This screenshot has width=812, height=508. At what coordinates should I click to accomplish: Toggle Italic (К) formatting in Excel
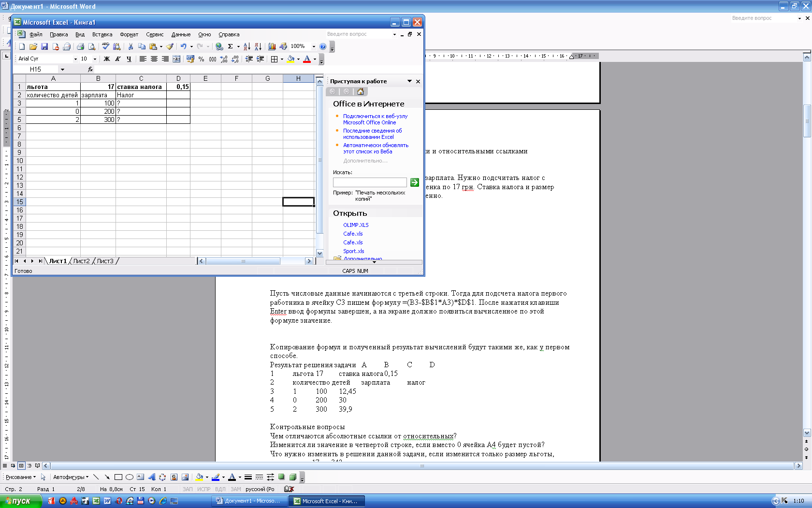pos(117,59)
